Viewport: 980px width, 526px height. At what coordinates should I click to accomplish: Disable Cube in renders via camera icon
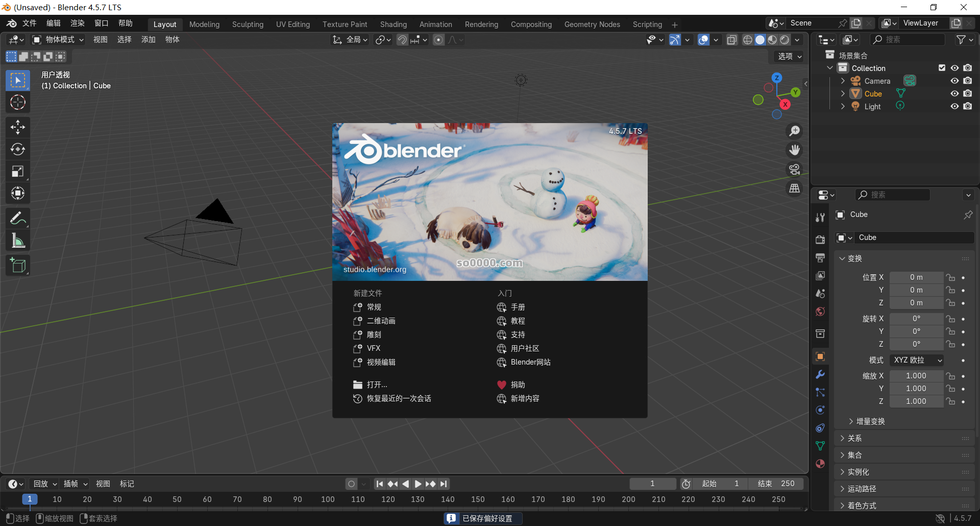[968, 93]
